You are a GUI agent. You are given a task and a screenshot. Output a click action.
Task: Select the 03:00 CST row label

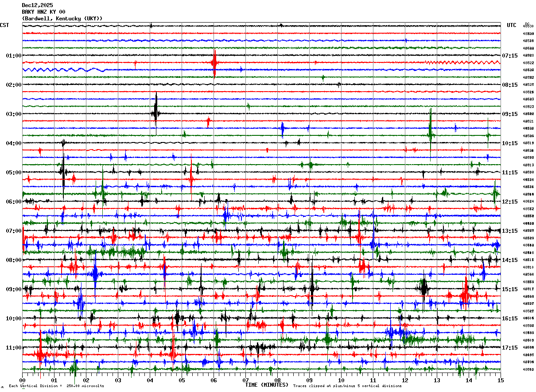(14, 114)
